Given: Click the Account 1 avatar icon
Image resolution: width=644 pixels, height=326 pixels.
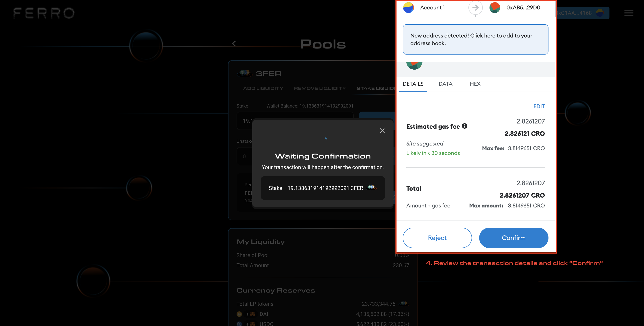Looking at the screenshot, I should click(409, 7).
